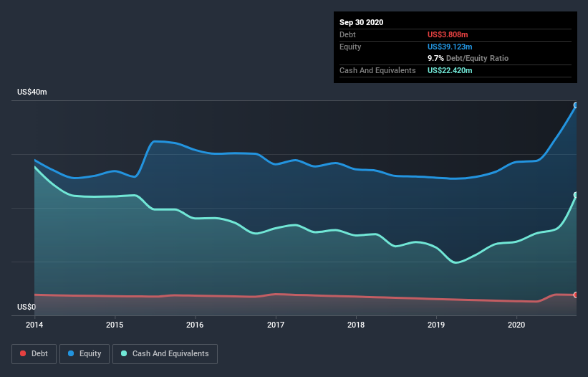Toggle the Debt legend button
The height and width of the screenshot is (377, 588).
click(x=34, y=354)
